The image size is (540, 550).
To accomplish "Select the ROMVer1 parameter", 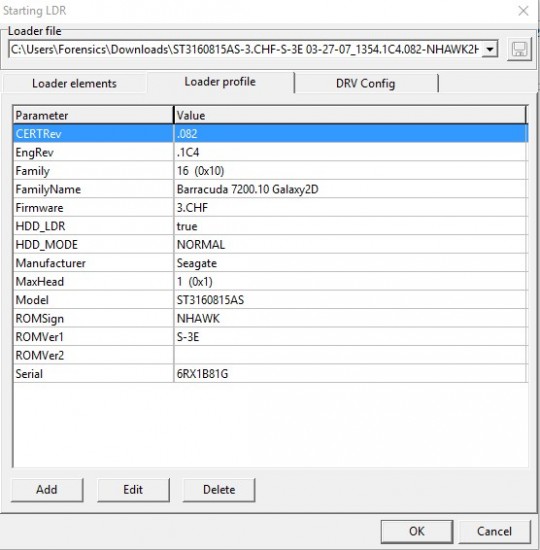I will coord(93,337).
